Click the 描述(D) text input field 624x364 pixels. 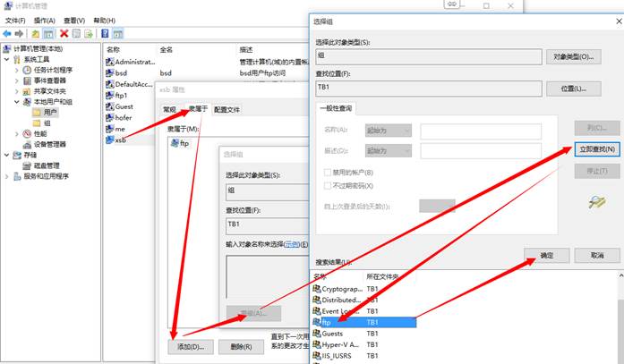click(x=481, y=151)
